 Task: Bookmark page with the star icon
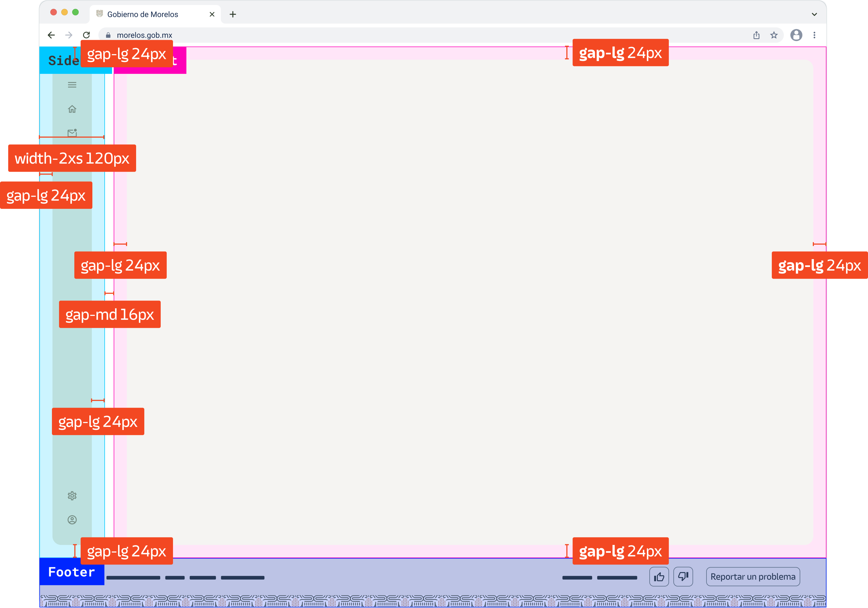(774, 35)
